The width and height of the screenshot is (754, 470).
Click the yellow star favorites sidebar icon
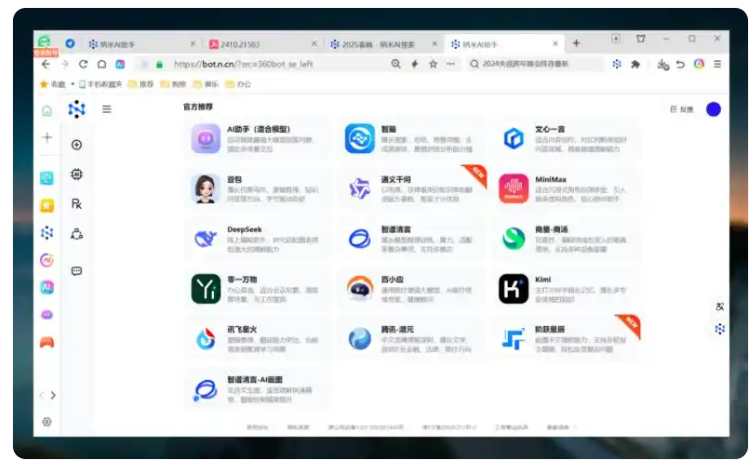(x=47, y=206)
